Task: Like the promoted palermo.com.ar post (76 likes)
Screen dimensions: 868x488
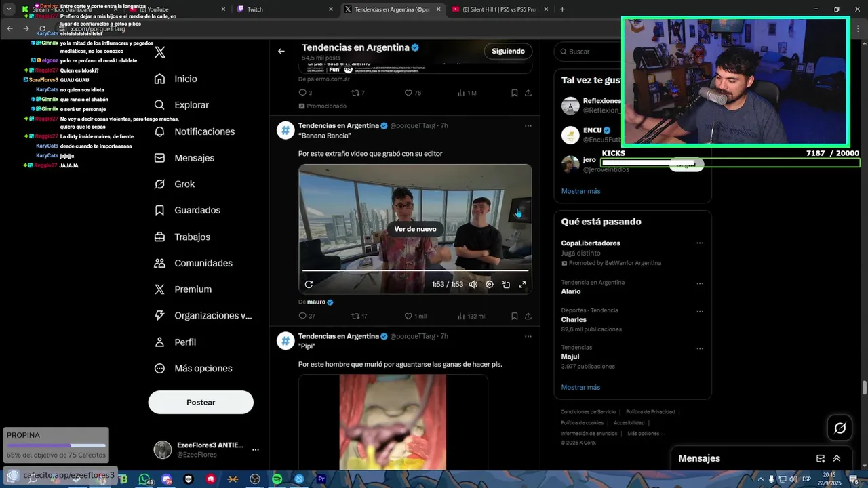Action: click(x=412, y=93)
